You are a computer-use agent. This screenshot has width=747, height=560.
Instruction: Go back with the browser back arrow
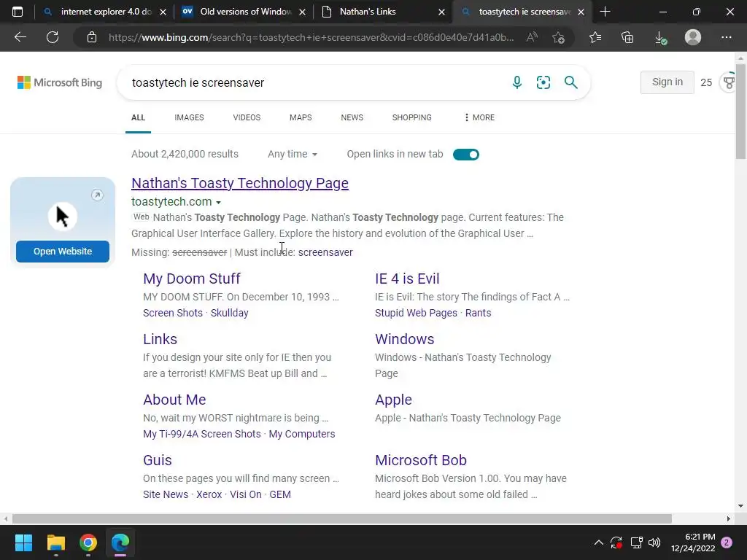click(20, 37)
